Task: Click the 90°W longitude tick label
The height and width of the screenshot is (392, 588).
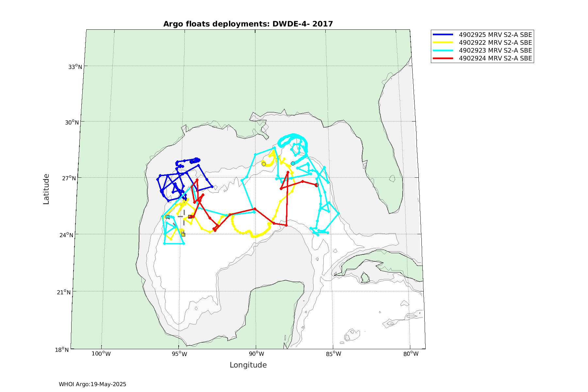Action: click(x=256, y=353)
